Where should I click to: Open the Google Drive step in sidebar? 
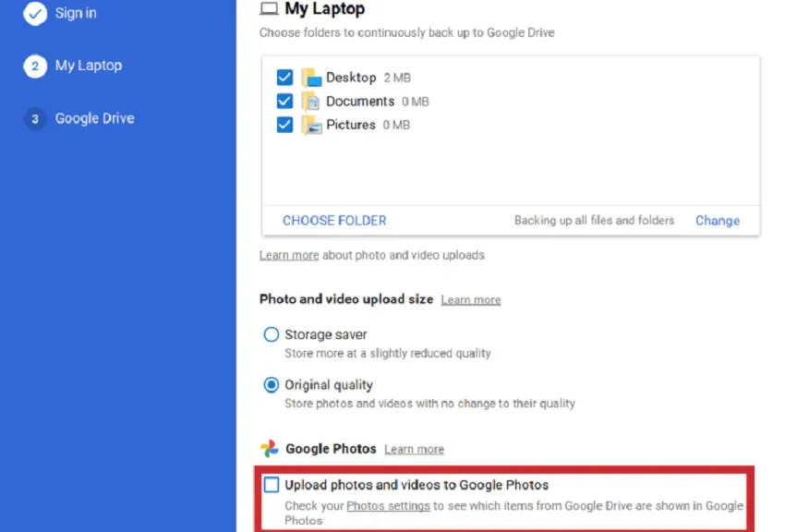(94, 118)
